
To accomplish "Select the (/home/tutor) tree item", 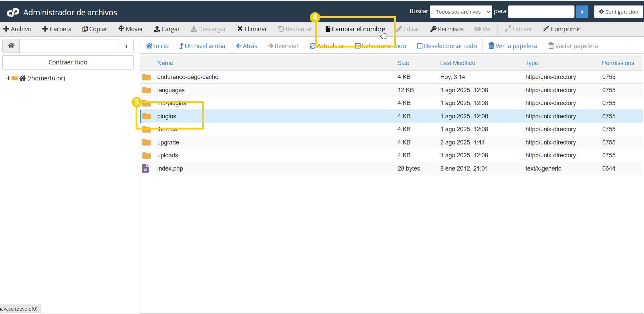I will tap(46, 78).
